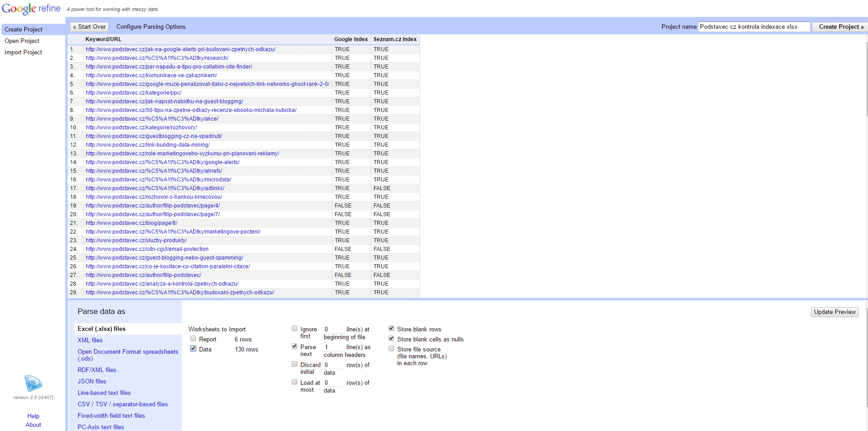Enable Load at most rows checkbox

coord(295,382)
